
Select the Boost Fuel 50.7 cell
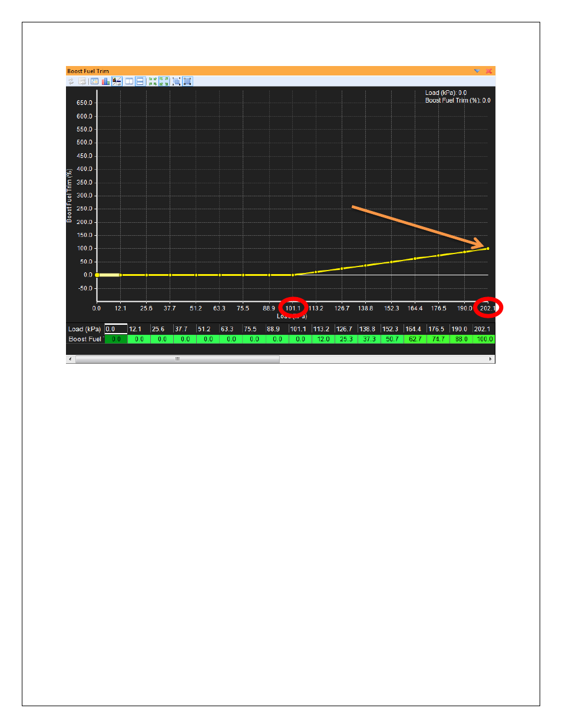click(x=392, y=339)
